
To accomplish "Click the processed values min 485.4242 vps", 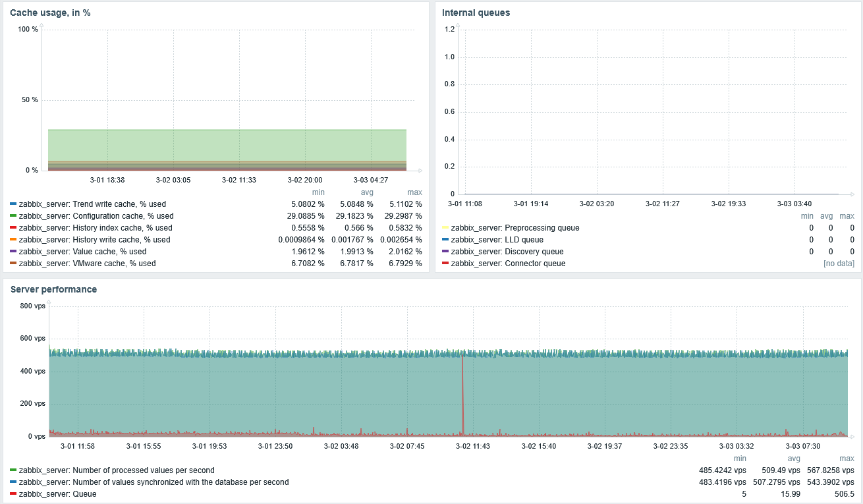I will click(x=723, y=470).
